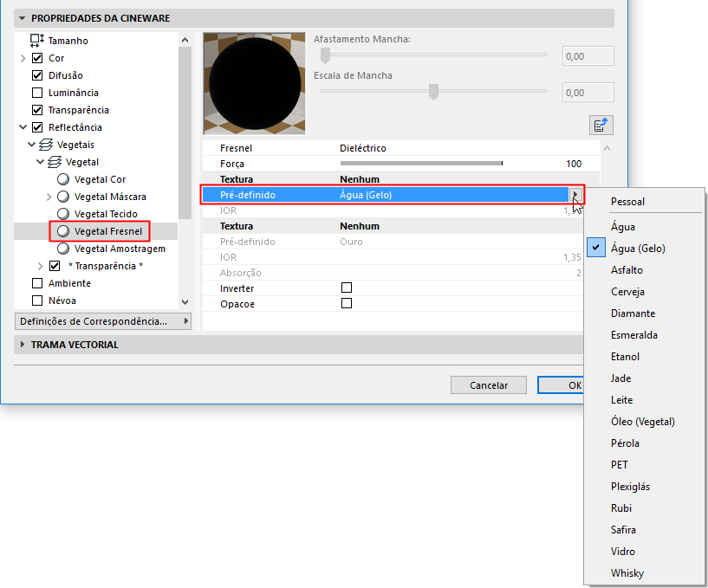Click the Força strength bar

(421, 164)
